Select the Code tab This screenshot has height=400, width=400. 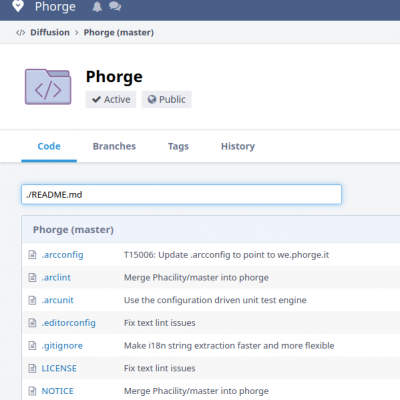tap(49, 146)
